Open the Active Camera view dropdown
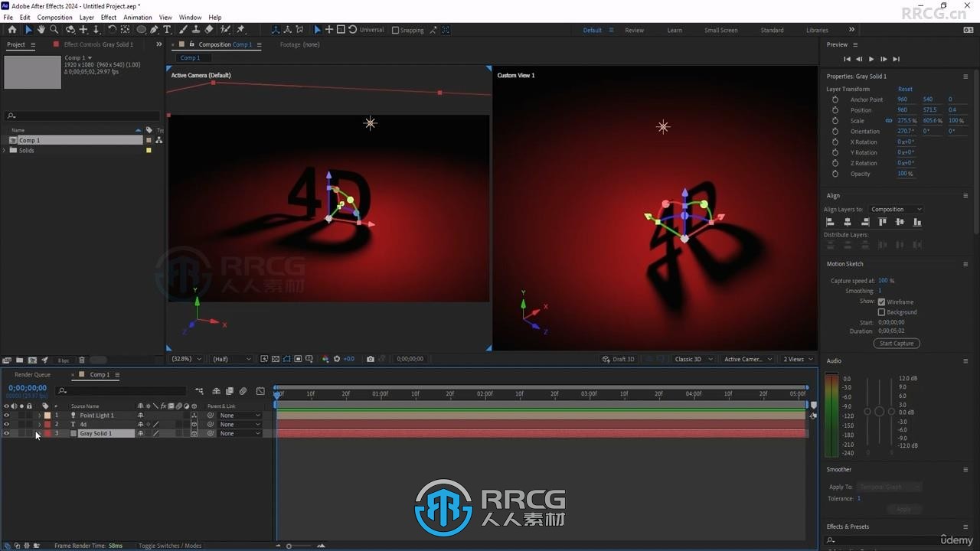The image size is (980, 551). [x=748, y=359]
